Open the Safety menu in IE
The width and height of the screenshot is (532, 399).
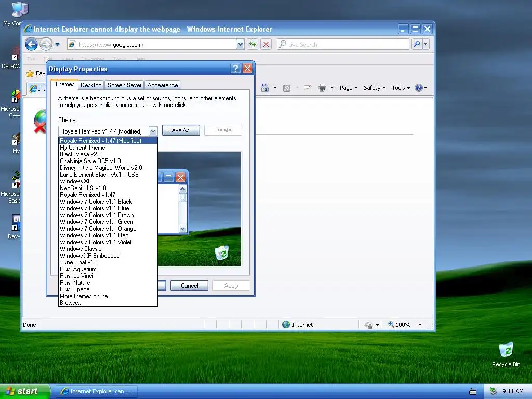(375, 88)
